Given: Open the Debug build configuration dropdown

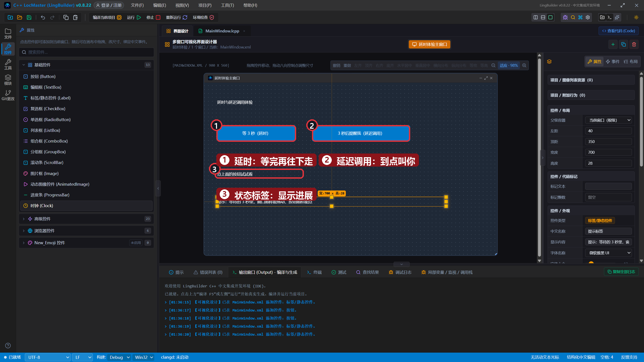Looking at the screenshot, I should (x=119, y=357).
